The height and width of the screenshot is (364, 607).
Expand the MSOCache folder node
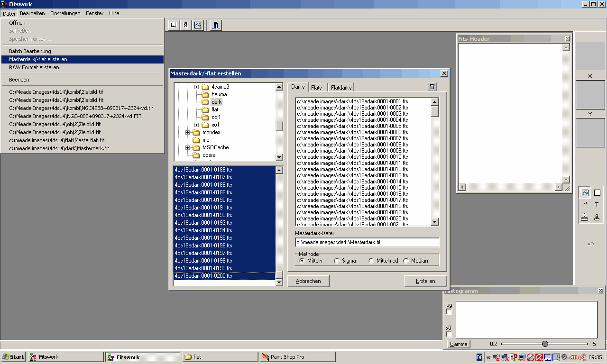click(188, 147)
